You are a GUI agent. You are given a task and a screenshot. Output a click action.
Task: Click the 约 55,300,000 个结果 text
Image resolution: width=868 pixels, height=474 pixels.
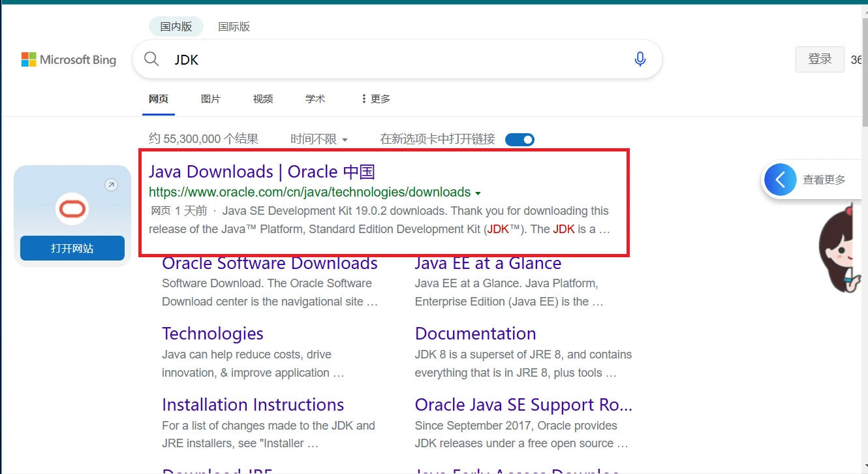coord(204,139)
